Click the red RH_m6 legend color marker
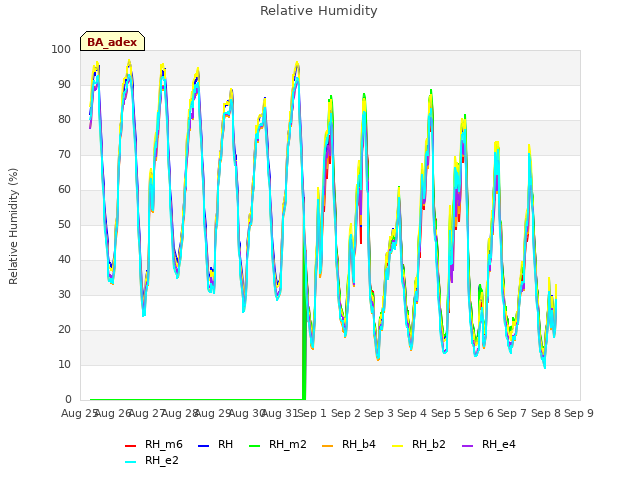640x480 pixels. tap(130, 446)
